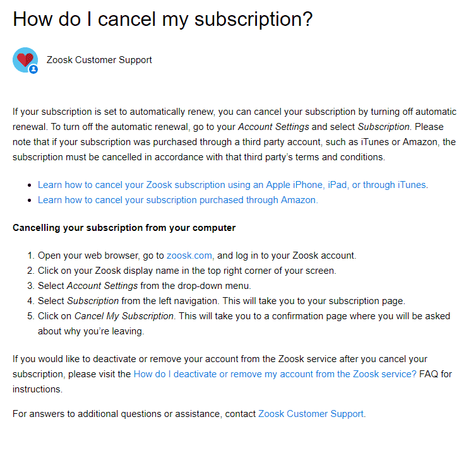The width and height of the screenshot is (476, 458).
Task: Click italic "Account Settings" in step 3
Action: [x=102, y=286]
